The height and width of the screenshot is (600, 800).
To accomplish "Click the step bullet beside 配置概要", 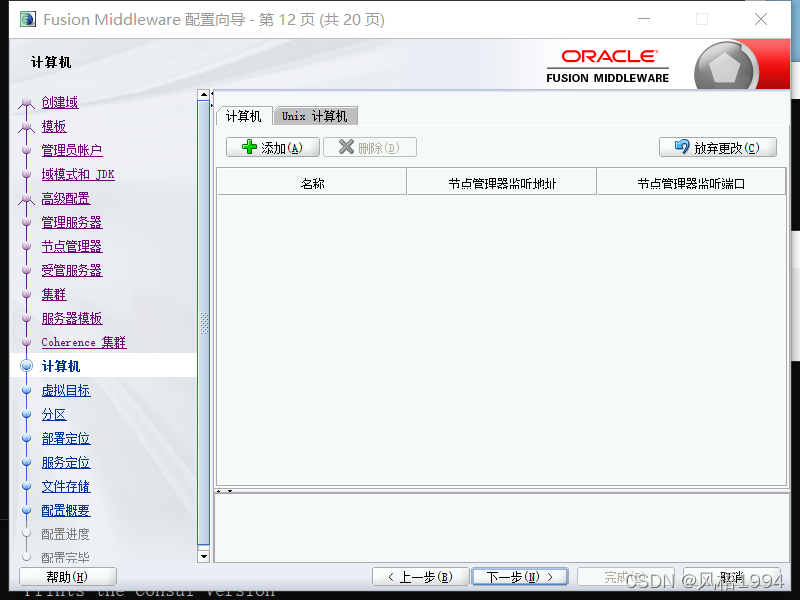I will (27, 510).
